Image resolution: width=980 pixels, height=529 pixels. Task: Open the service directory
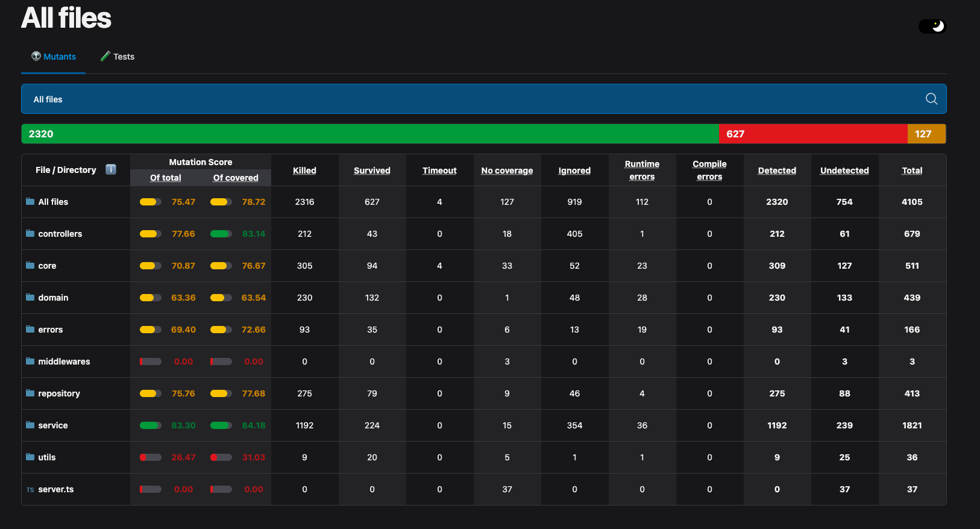click(53, 425)
